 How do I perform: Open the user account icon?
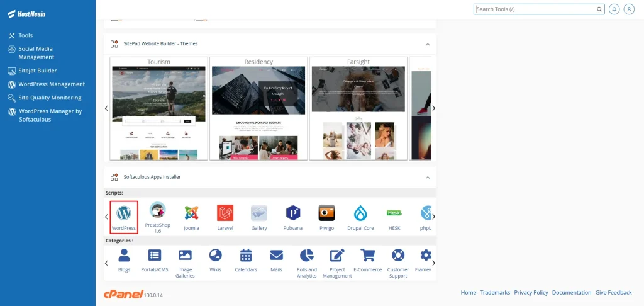tap(629, 9)
